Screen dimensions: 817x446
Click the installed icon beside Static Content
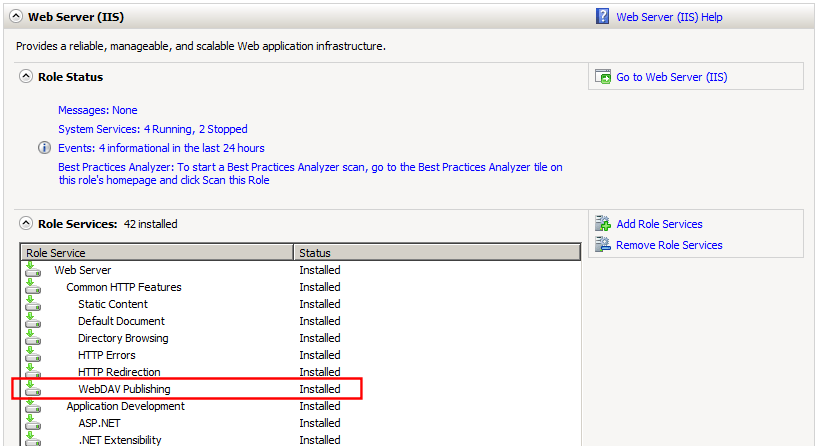pos(32,304)
